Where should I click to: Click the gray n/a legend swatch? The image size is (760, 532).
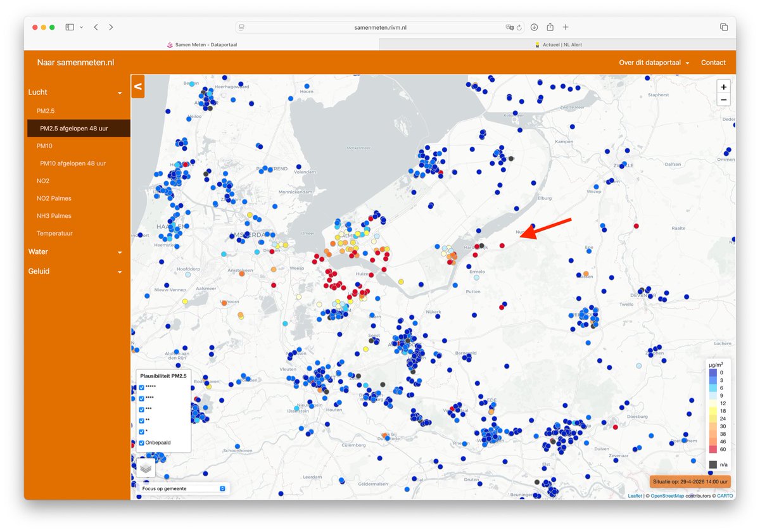point(712,465)
